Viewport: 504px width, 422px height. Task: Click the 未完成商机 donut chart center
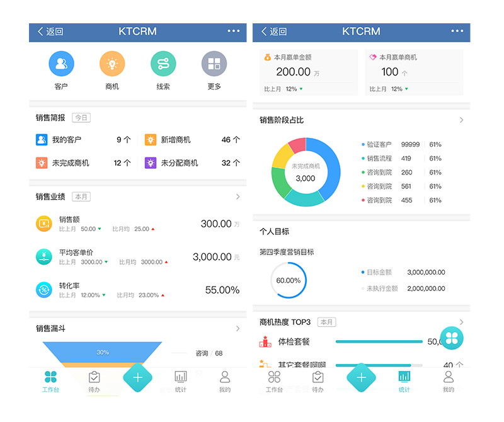click(x=306, y=172)
